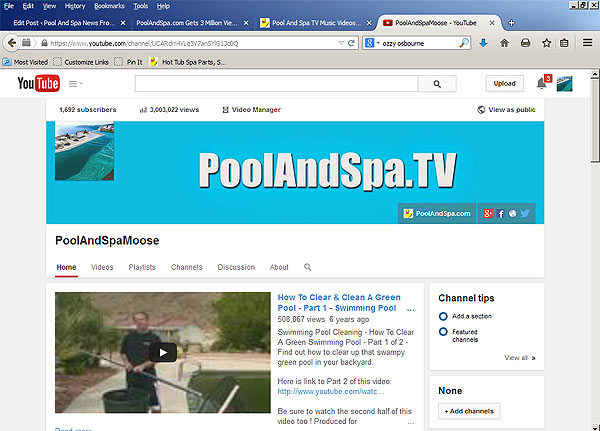Viewport: 600px width, 431px height.
Task: Click the Upload button
Action: click(505, 84)
